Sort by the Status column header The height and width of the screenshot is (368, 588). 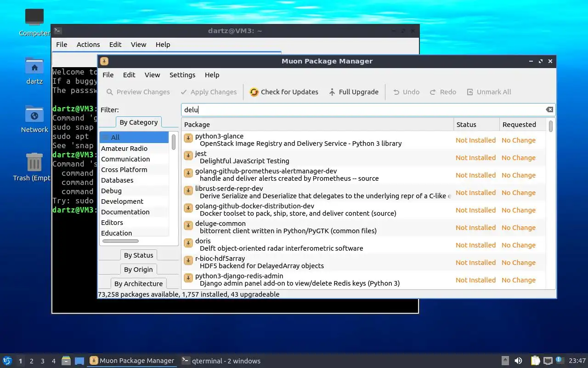click(476, 125)
